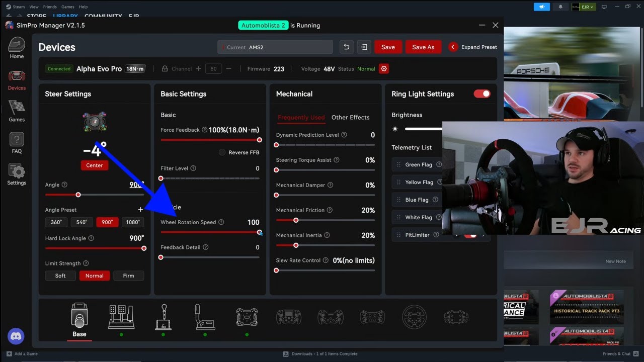Open View menu in Steam

[x=34, y=7]
